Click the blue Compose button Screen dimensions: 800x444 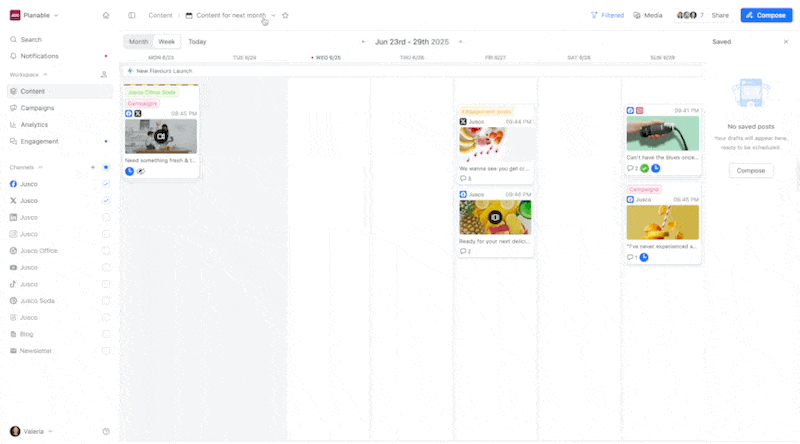click(765, 16)
